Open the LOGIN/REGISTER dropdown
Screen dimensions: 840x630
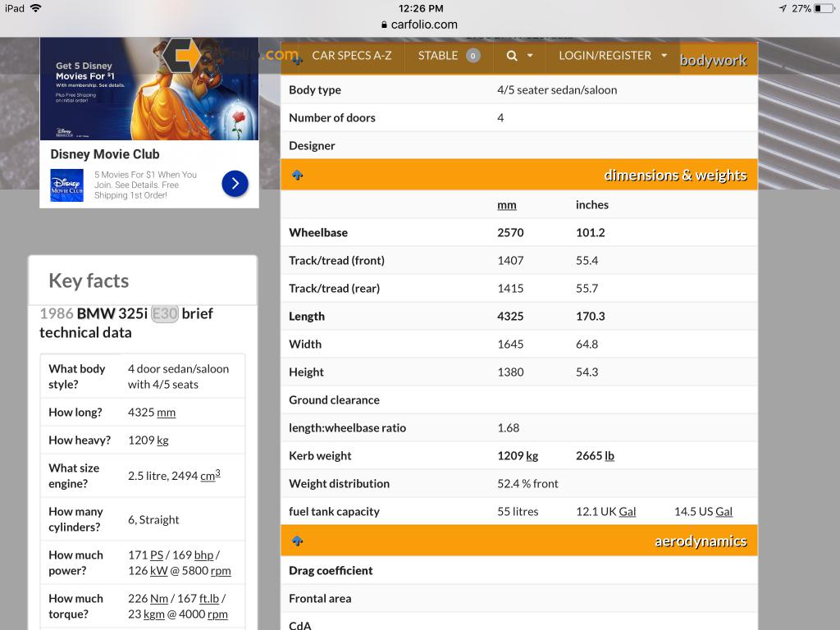[x=612, y=56]
